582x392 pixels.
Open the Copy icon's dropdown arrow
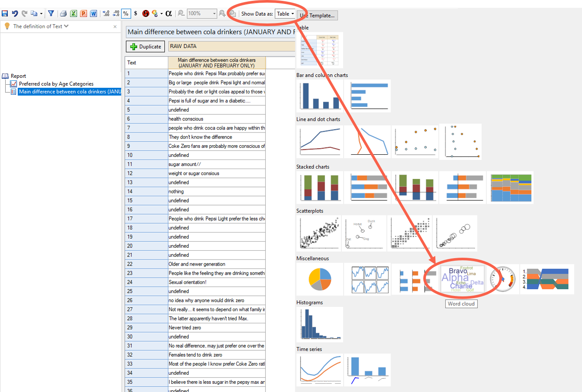point(41,14)
